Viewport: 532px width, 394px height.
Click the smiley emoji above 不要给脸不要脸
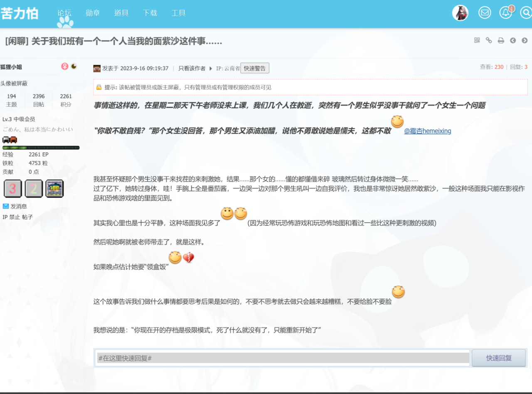(x=398, y=292)
